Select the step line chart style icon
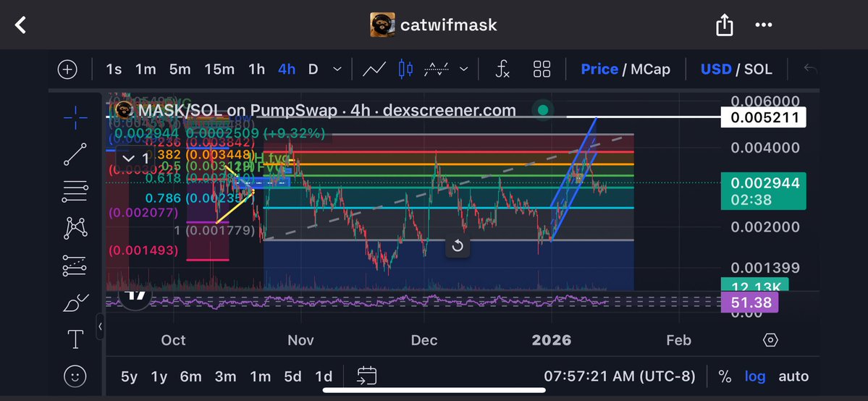This screenshot has height=401, width=868. [x=437, y=69]
